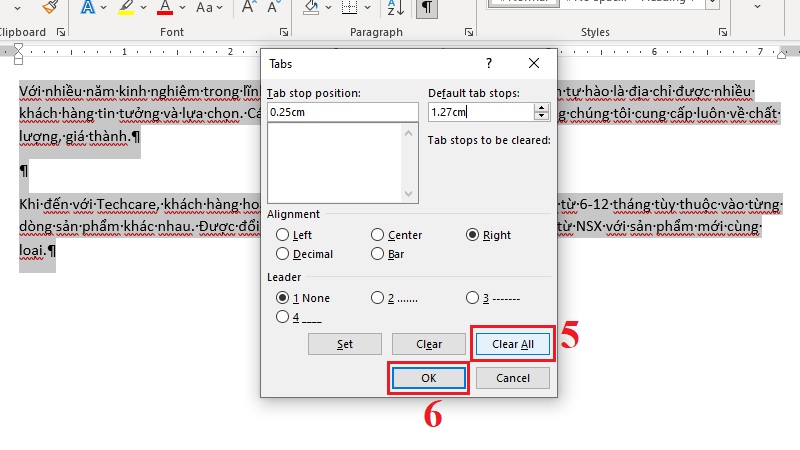Click the left indent box marker on ruler
Viewport: 800px width, 450px height.
[x=18, y=61]
